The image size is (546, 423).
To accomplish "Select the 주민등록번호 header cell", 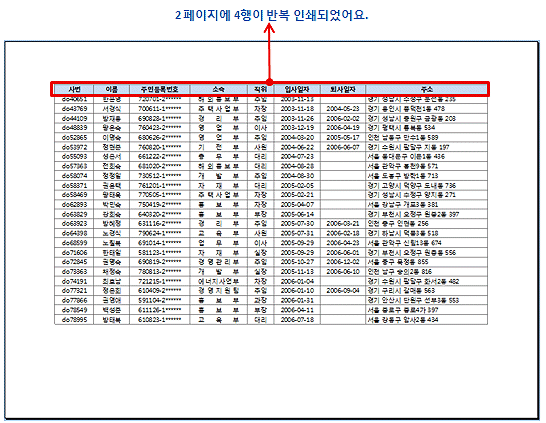I will [159, 89].
